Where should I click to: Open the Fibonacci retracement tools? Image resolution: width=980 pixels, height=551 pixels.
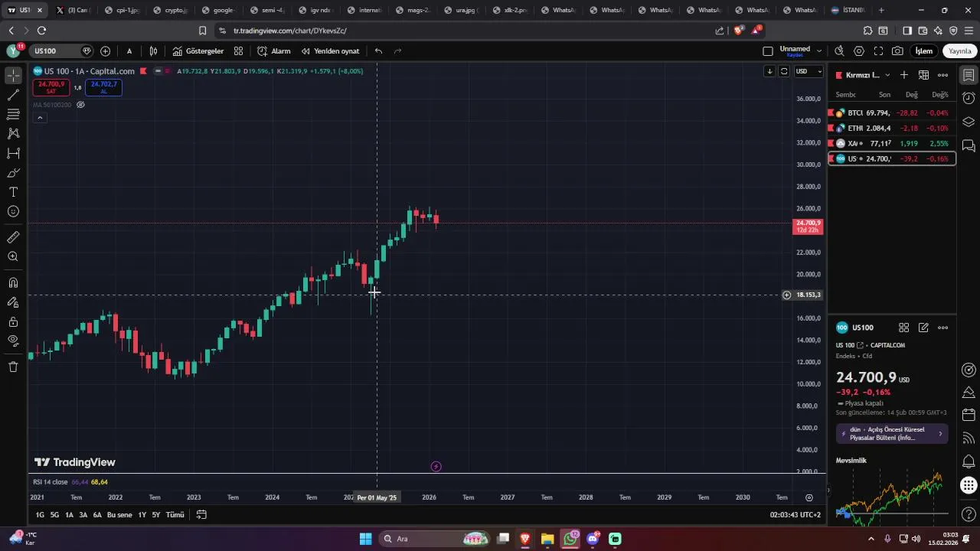(x=13, y=114)
